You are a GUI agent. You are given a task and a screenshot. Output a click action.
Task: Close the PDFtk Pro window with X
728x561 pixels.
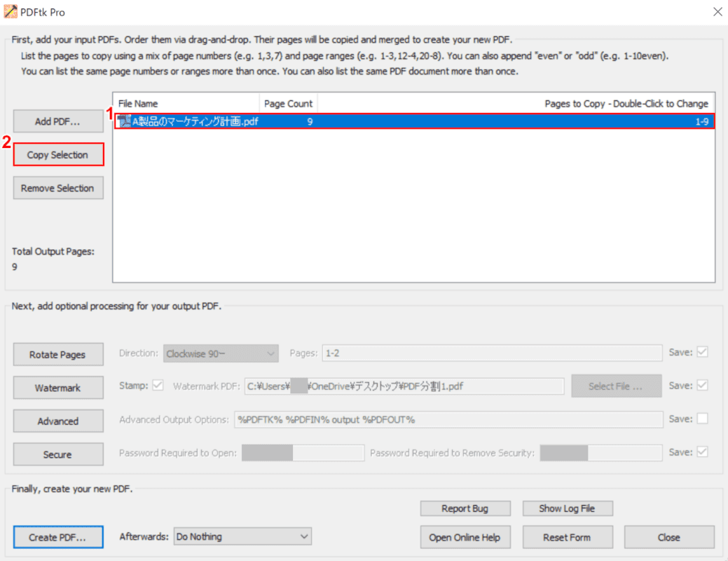717,12
